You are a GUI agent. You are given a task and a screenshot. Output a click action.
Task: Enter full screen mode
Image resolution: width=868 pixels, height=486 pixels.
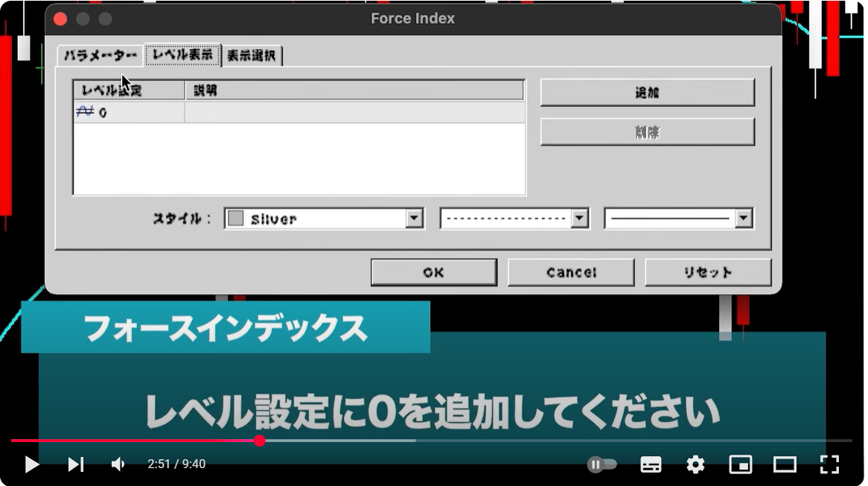pos(829,464)
